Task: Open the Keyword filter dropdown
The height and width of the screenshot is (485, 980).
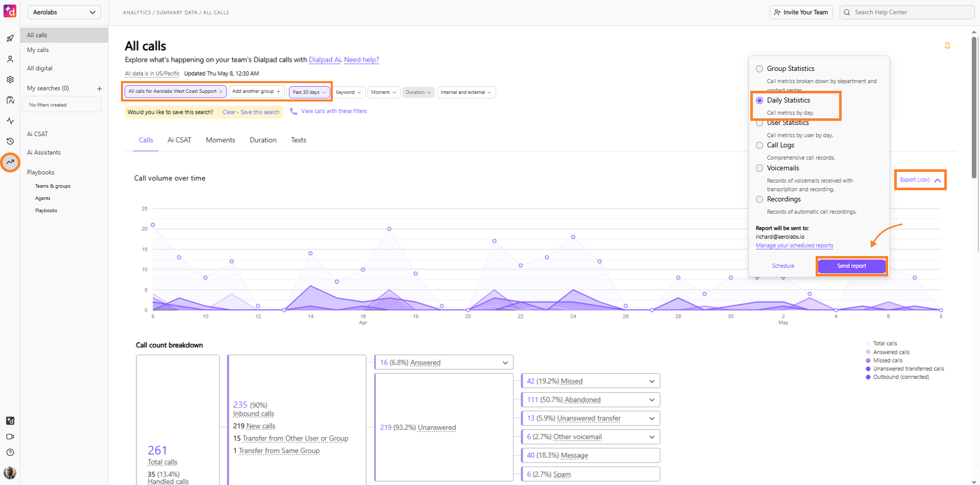Action: coord(349,92)
